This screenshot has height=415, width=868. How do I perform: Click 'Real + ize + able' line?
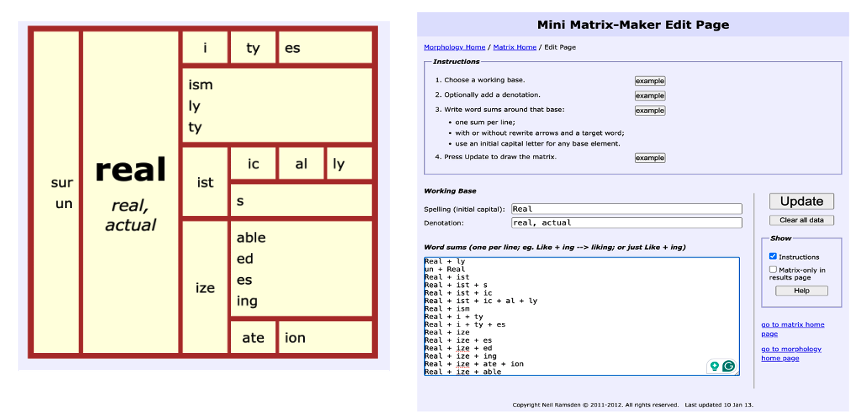(x=463, y=372)
